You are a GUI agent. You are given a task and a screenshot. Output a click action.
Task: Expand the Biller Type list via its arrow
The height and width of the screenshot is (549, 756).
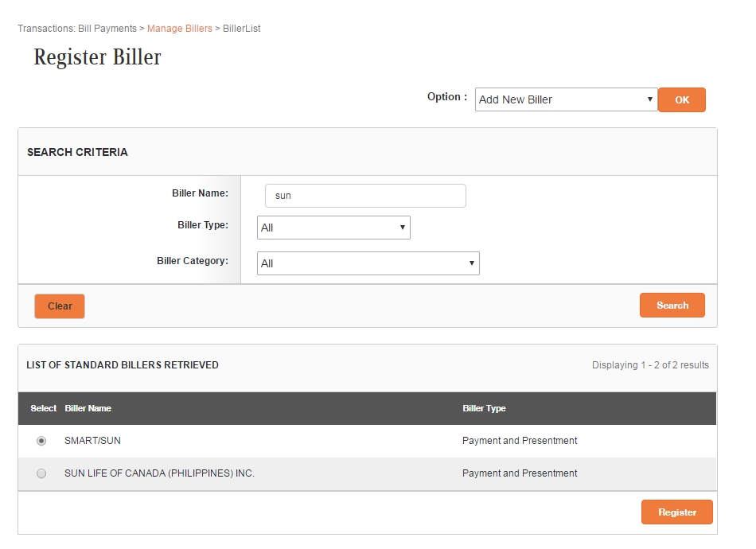402,228
